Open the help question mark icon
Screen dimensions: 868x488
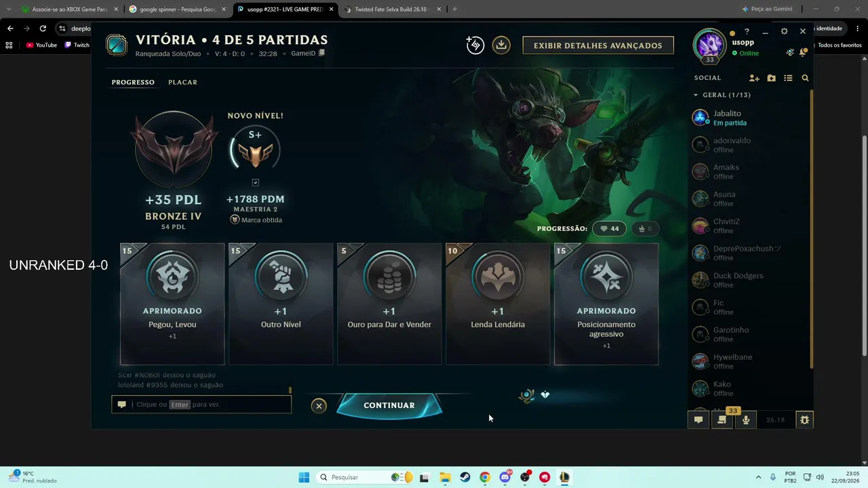tap(747, 32)
